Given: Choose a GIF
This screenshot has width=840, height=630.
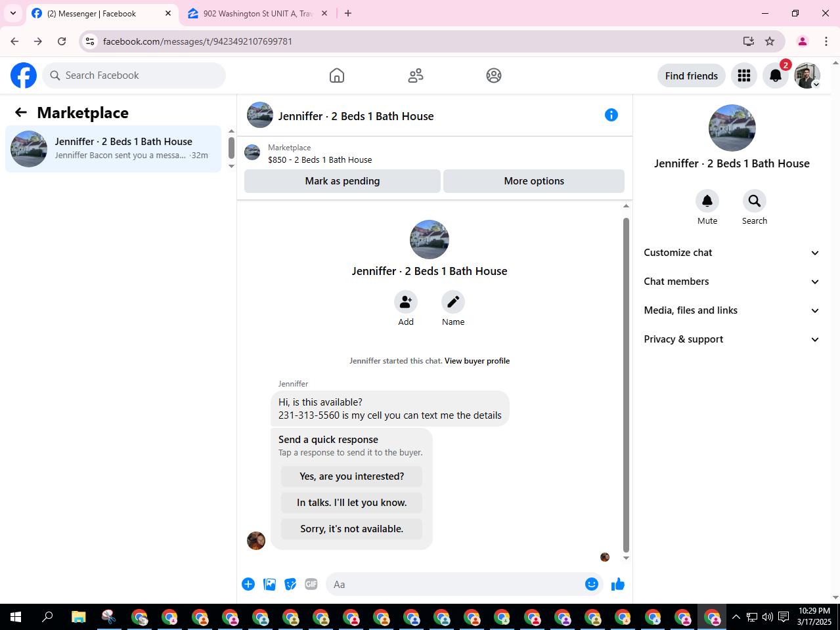Looking at the screenshot, I should click(311, 584).
